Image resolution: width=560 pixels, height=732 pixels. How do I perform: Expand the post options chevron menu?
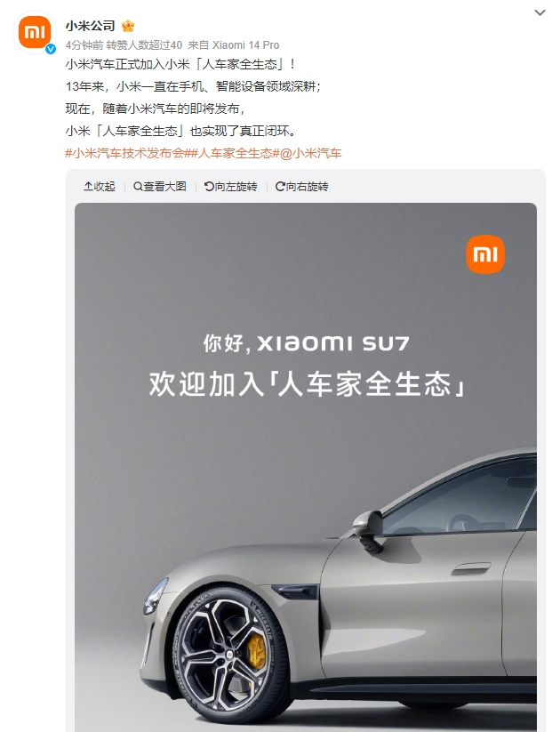(x=540, y=12)
